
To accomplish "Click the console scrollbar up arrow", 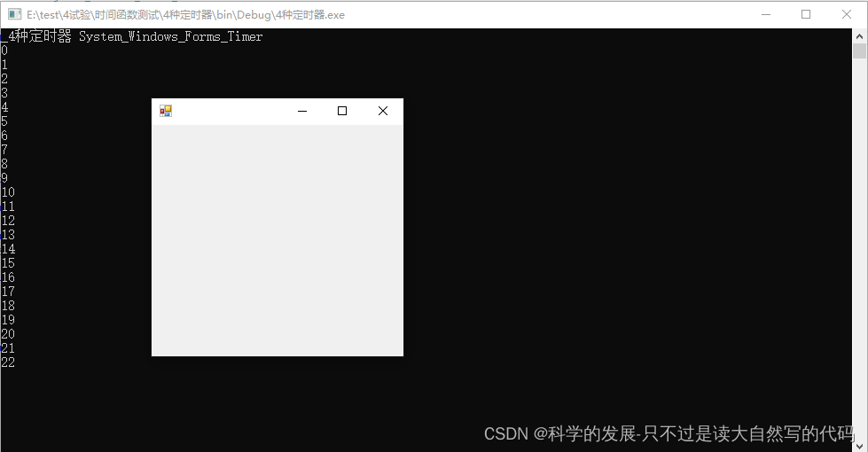I will tap(859, 36).
